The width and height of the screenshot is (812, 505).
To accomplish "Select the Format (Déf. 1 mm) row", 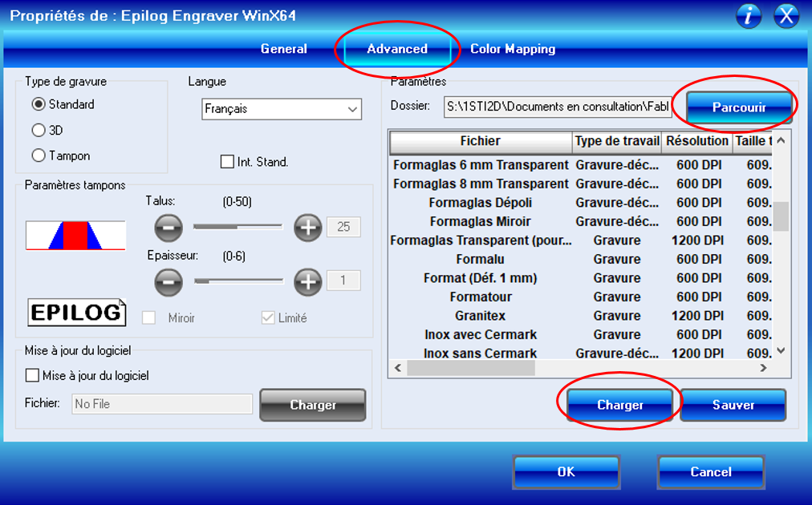I will 581,278.
